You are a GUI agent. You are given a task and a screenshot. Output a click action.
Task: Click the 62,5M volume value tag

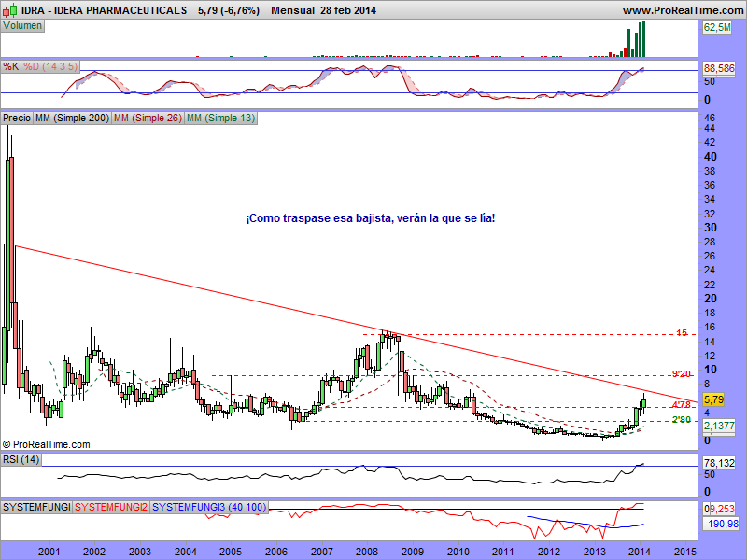click(717, 27)
